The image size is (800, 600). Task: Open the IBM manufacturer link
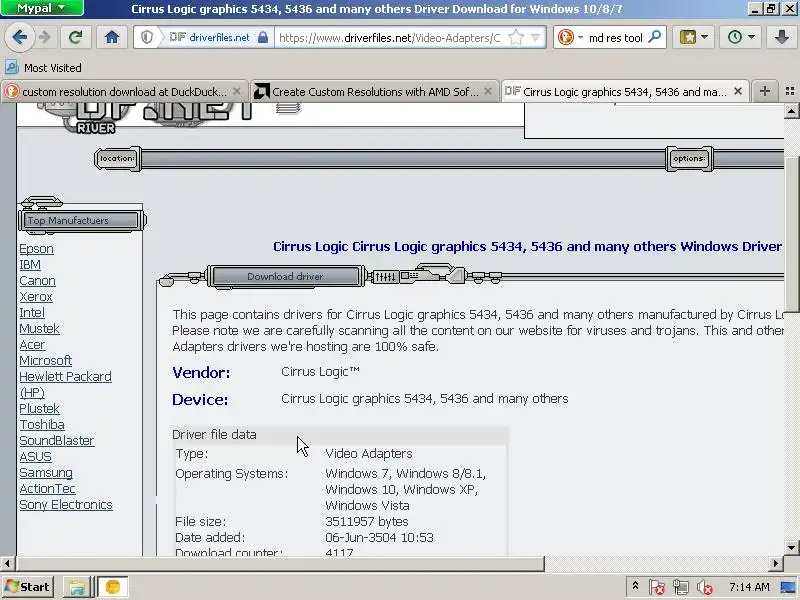(x=30, y=265)
